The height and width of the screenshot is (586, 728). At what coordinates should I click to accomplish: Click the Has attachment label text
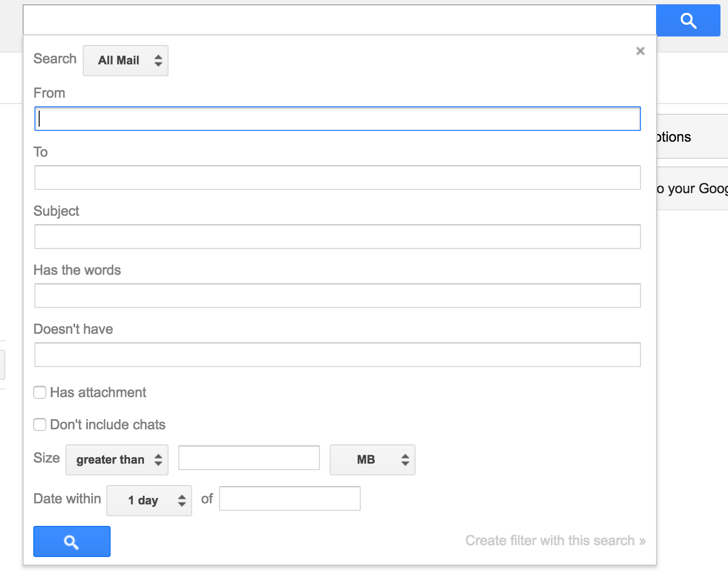98,392
